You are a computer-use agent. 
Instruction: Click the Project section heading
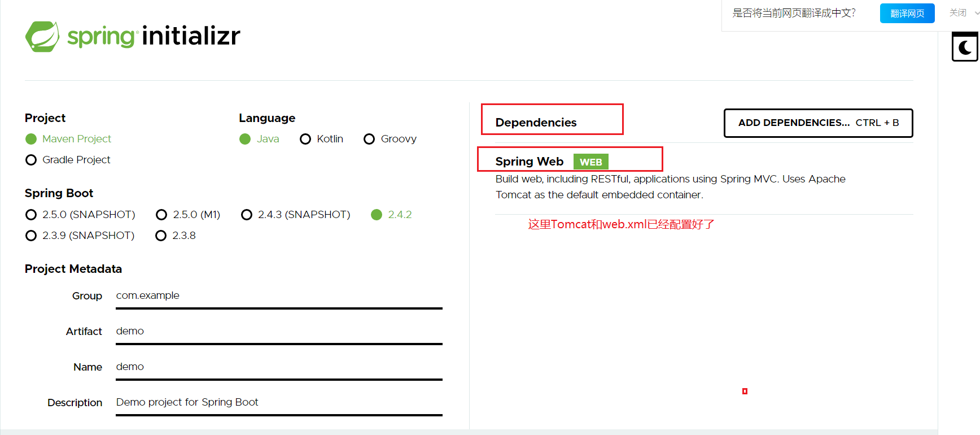pyautogui.click(x=45, y=118)
